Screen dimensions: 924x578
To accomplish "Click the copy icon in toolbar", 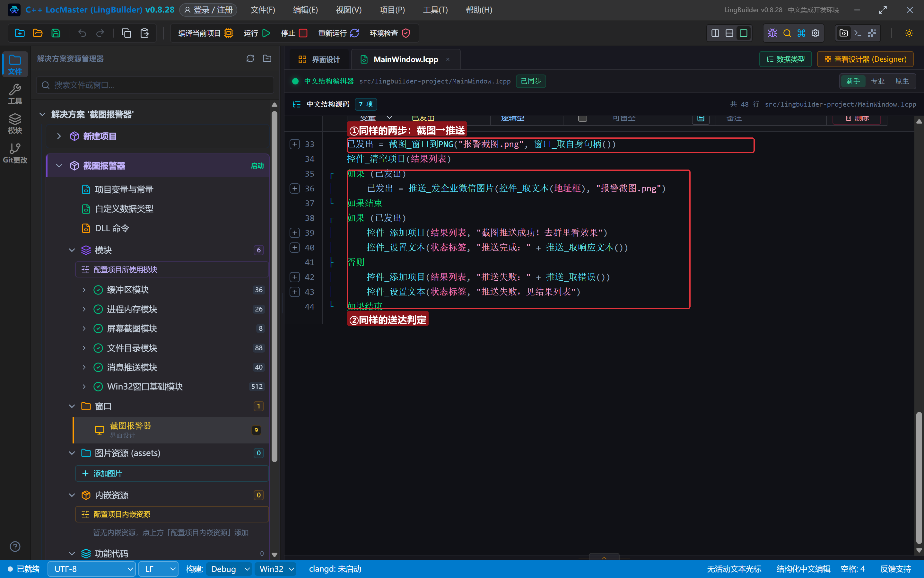I will click(x=126, y=33).
